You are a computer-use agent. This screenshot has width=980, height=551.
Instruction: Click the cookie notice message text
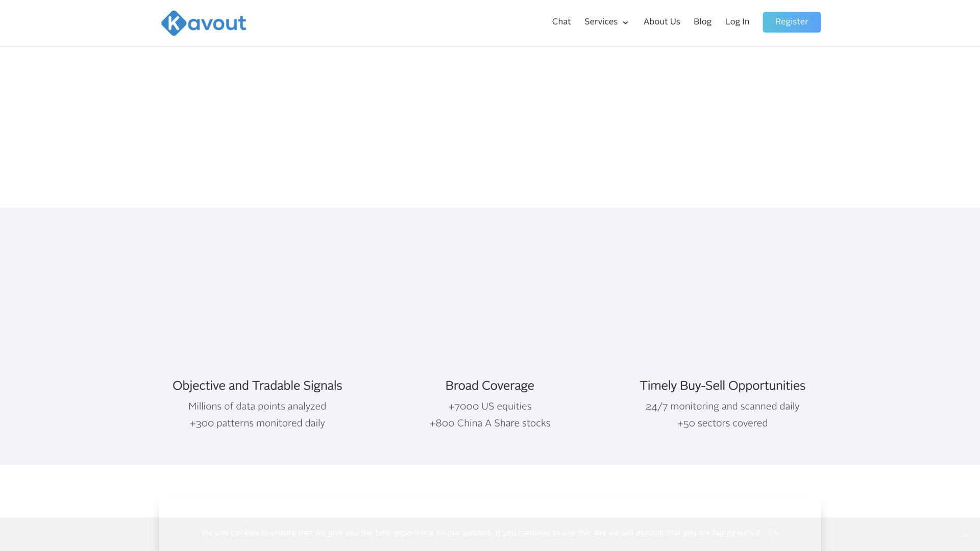(481, 533)
